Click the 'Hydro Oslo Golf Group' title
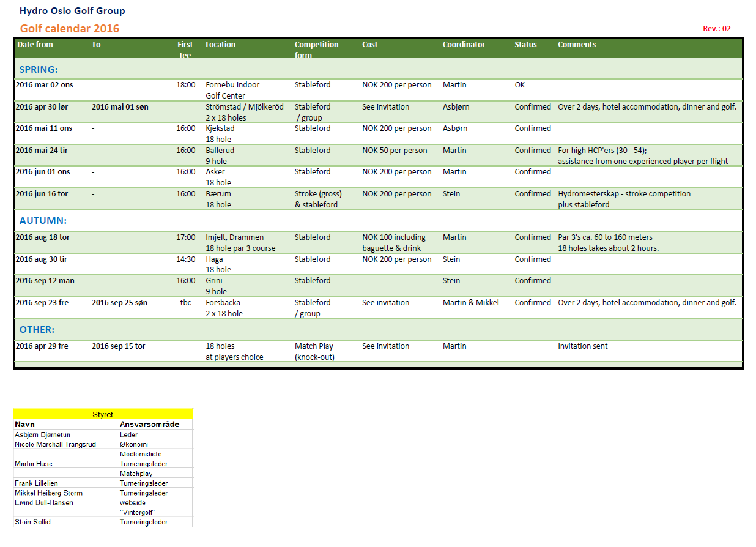This screenshot has width=756, height=547. [72, 11]
